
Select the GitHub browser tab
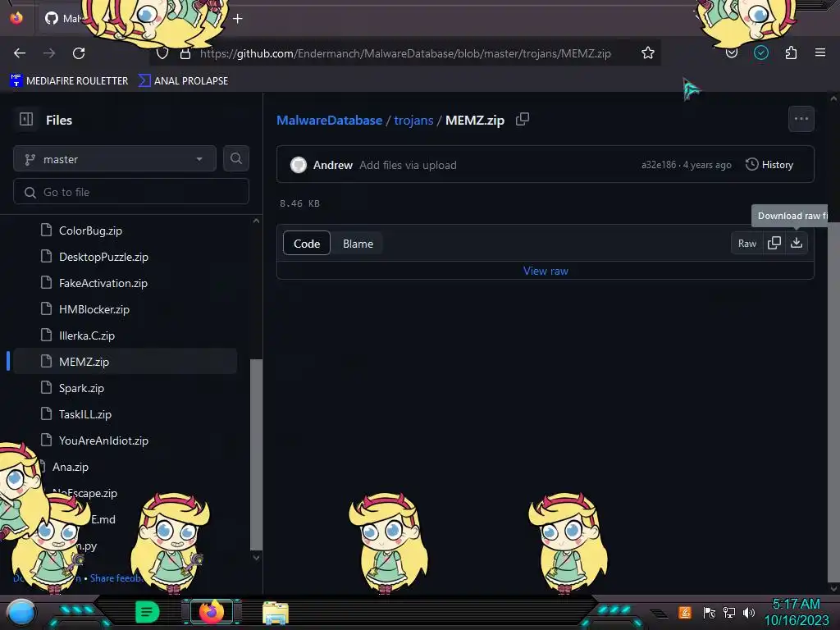[64, 19]
